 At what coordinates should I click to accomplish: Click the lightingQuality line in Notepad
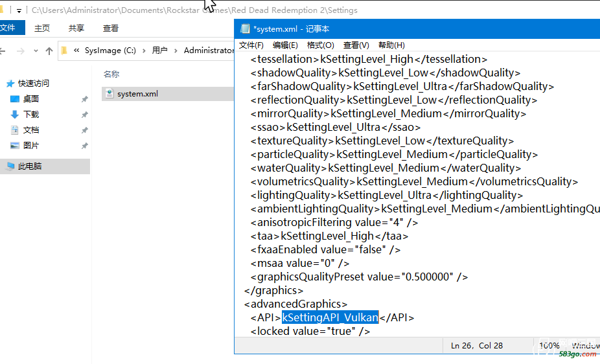point(387,195)
